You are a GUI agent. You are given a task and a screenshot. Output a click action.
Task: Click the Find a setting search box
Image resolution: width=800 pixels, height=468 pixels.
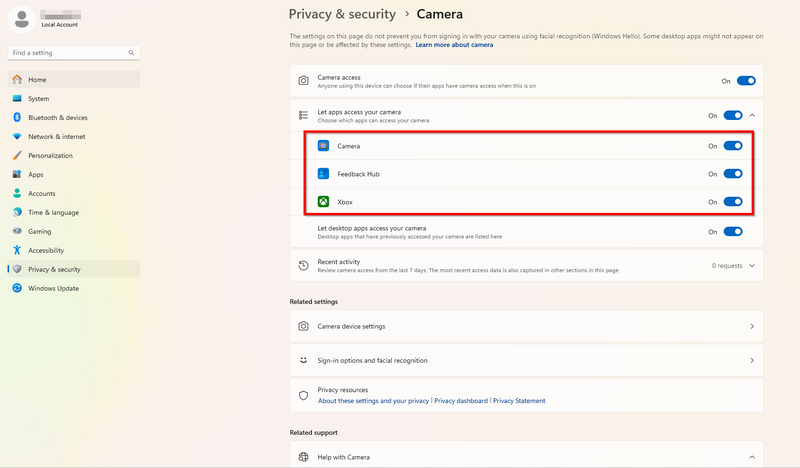pos(74,53)
